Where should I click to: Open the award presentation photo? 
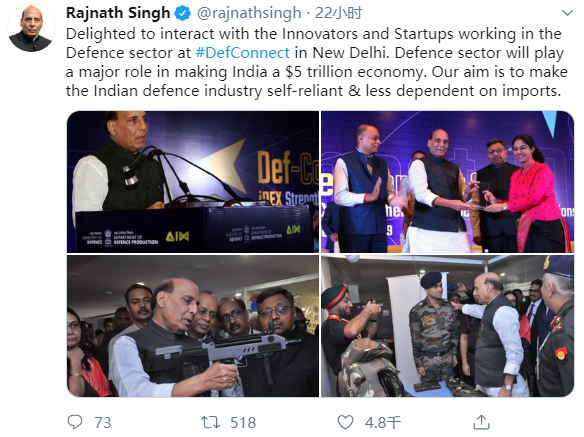[x=447, y=182]
